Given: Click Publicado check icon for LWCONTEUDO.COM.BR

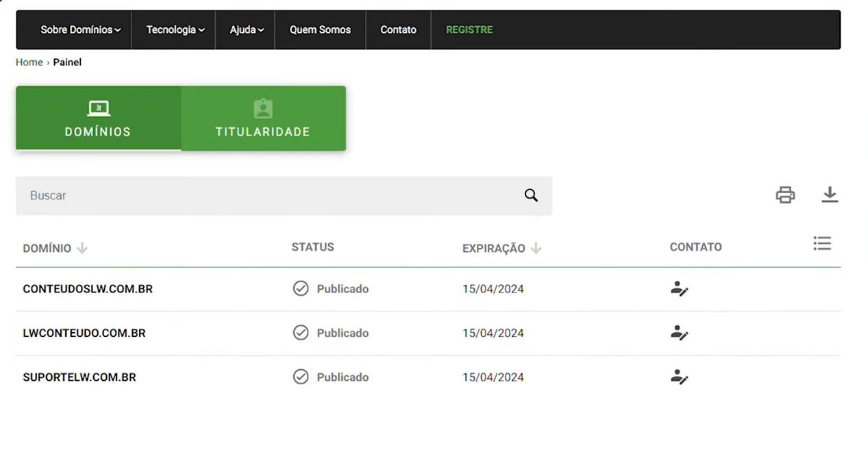Looking at the screenshot, I should point(301,332).
